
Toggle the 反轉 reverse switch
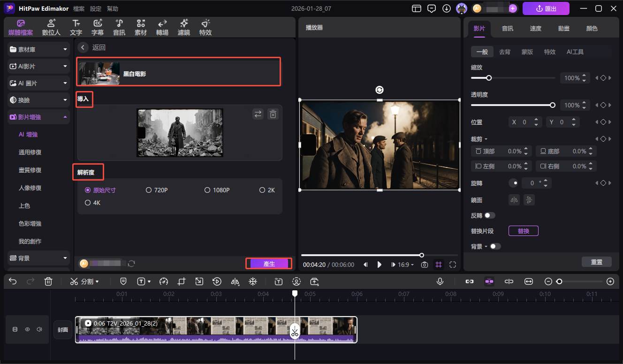click(x=489, y=215)
